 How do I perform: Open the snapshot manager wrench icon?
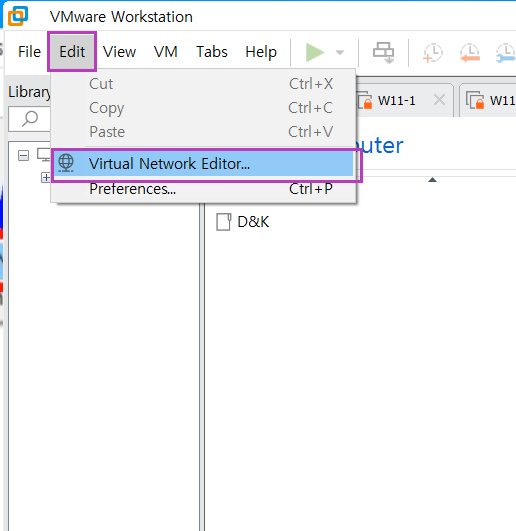[506, 53]
